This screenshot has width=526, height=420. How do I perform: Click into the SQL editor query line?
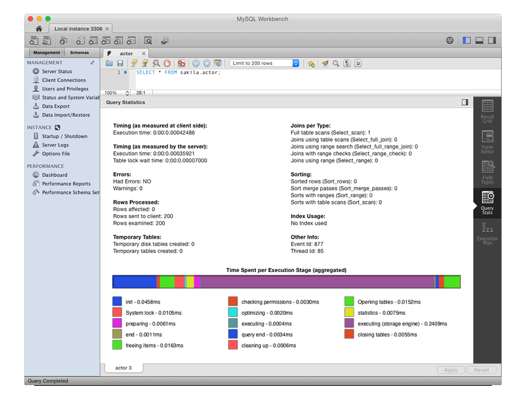pos(178,72)
